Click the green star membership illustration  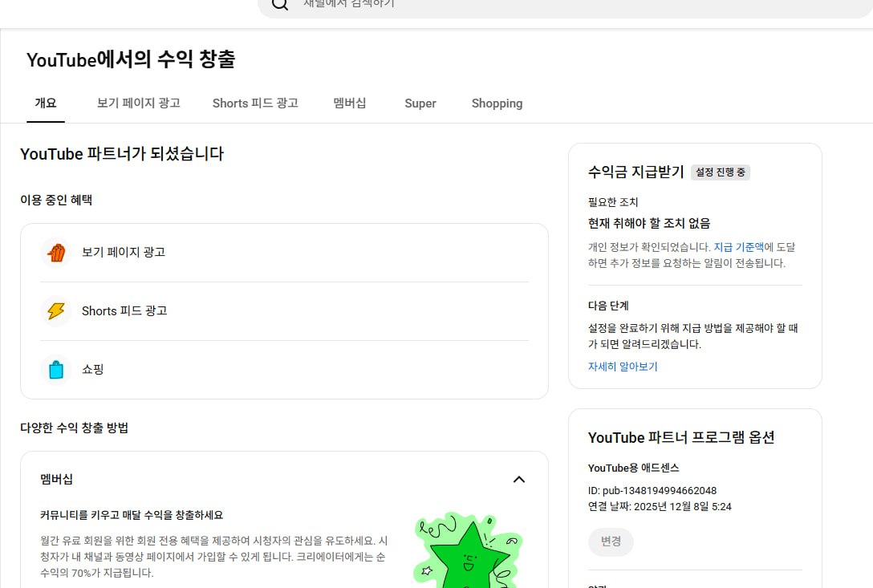(468, 550)
